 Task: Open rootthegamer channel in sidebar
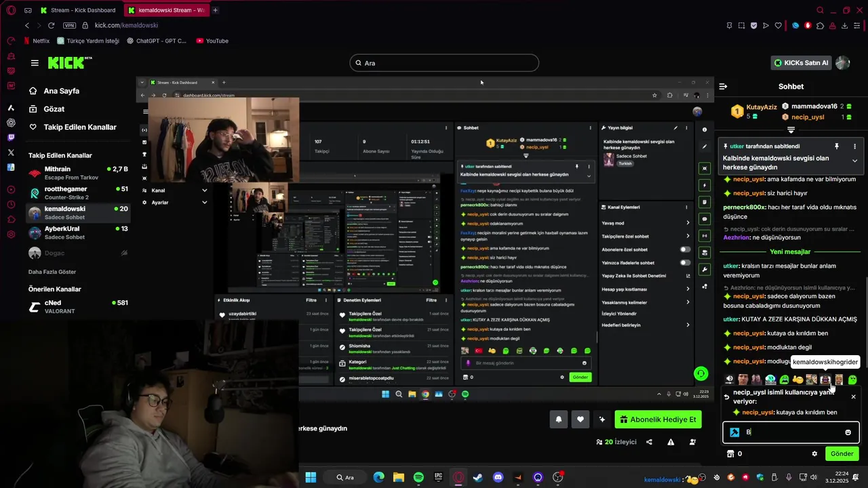click(x=78, y=192)
